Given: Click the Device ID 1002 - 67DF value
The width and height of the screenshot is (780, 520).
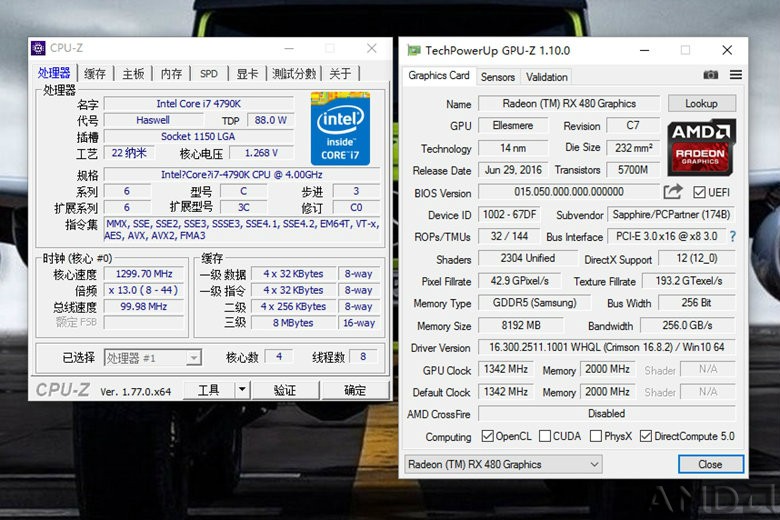Looking at the screenshot, I should 510,214.
